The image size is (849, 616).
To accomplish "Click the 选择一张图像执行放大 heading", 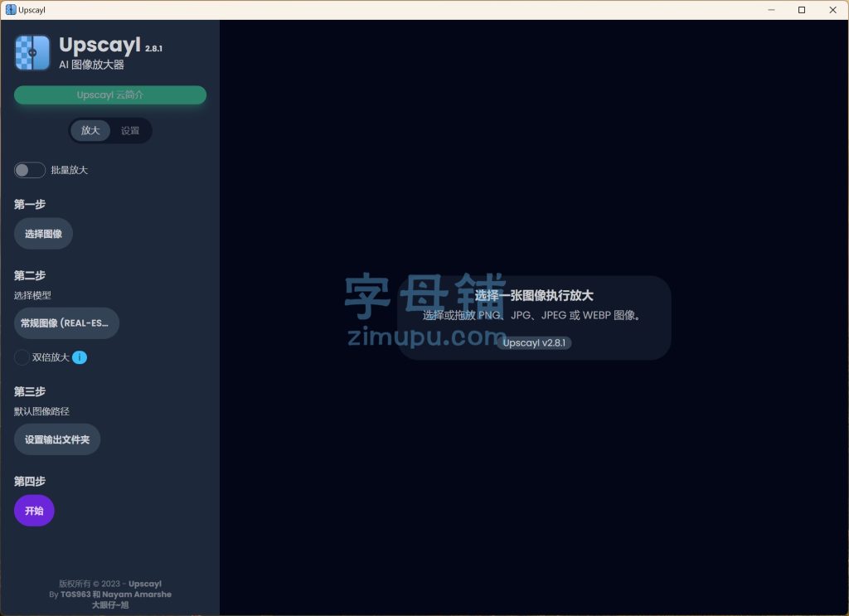I will [534, 295].
